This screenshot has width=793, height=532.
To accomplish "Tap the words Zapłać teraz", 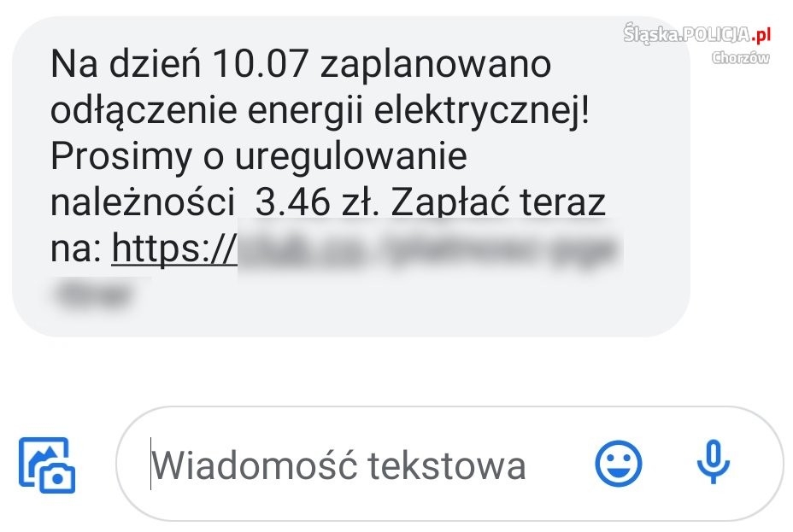I will point(498,202).
